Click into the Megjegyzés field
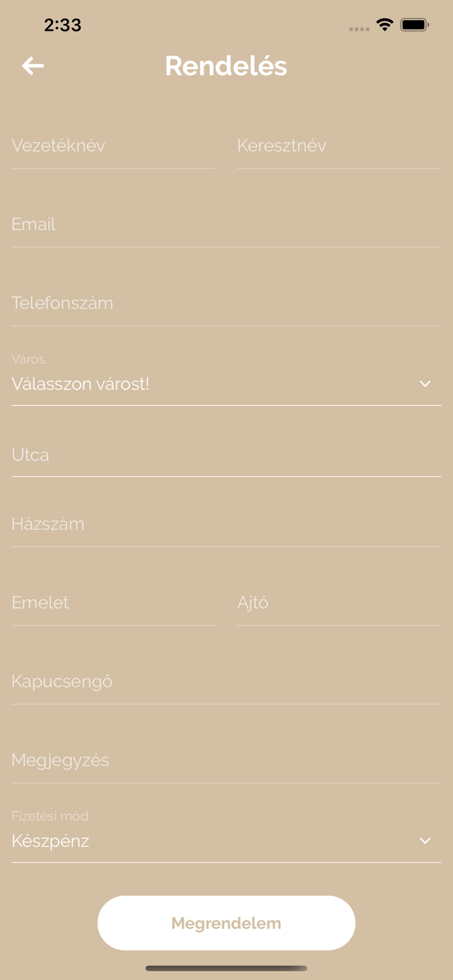 pos(226,760)
